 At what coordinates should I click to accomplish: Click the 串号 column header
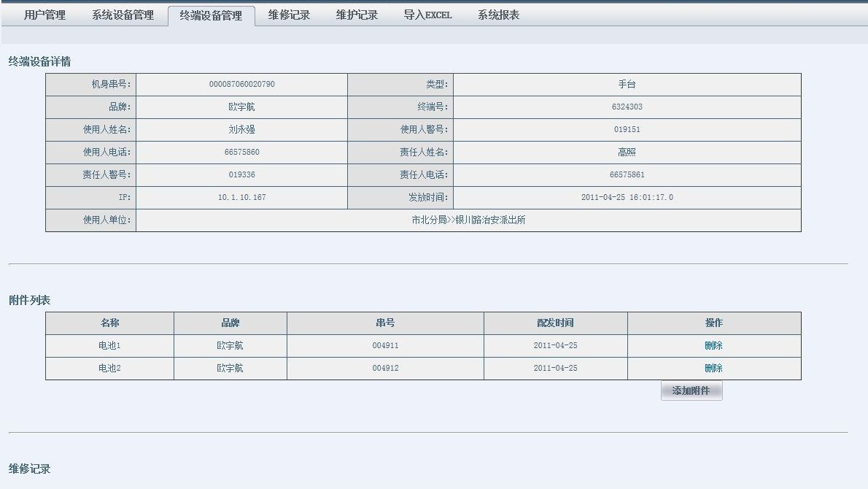pos(385,323)
